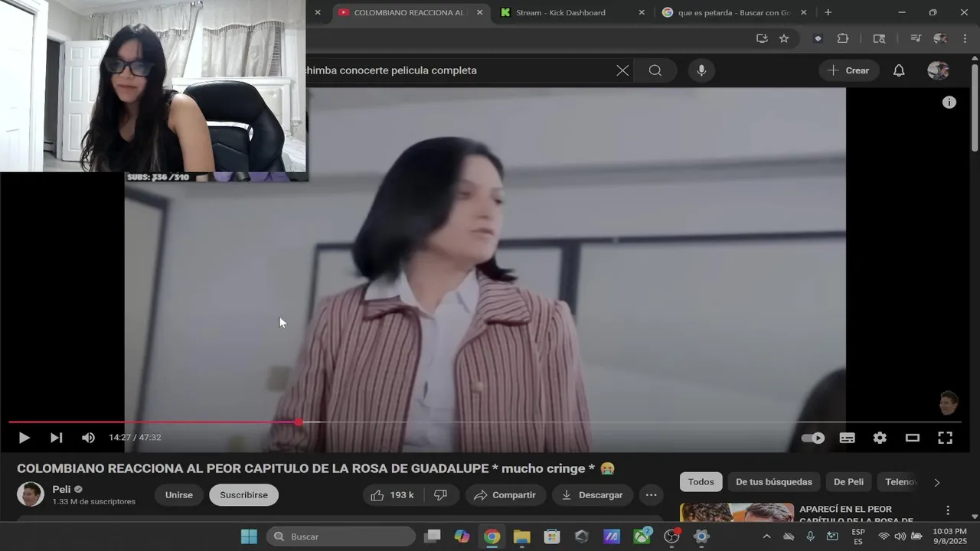Open more actions ellipsis under video
The height and width of the screenshot is (551, 980).
651,495
